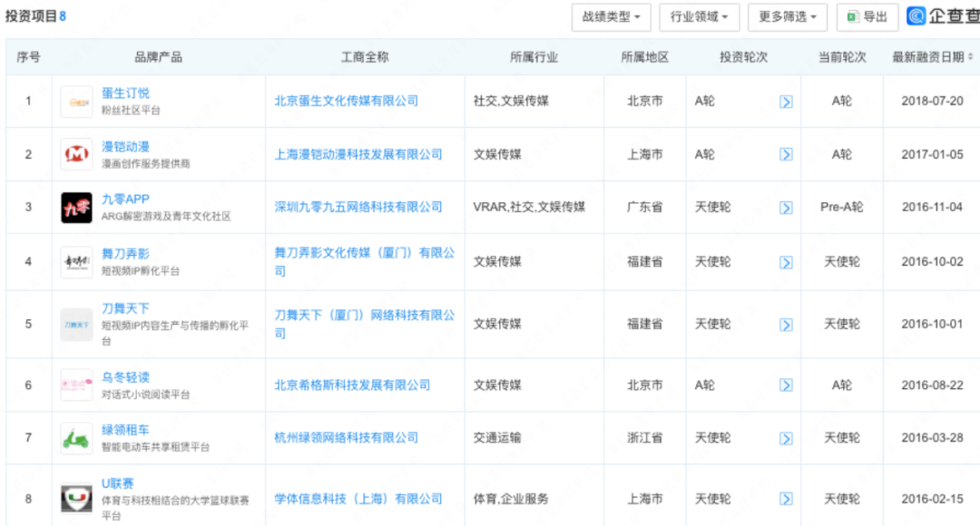This screenshot has height=526, width=980.
Task: Open 上海漫铠动漫科技发展有限公司 link
Action: click(358, 154)
